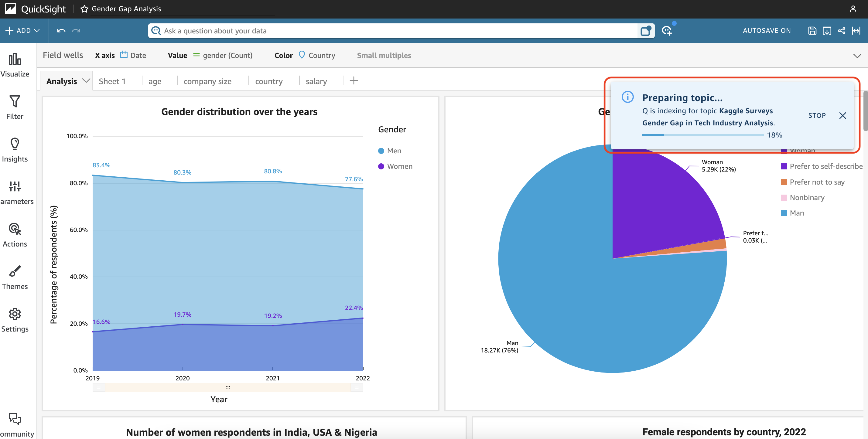Switch to the salary tab
Viewport: 868px width, 439px height.
316,81
